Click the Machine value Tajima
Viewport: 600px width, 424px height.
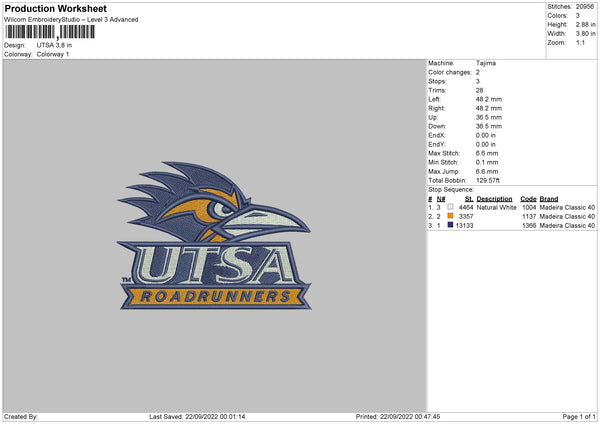[x=485, y=63]
